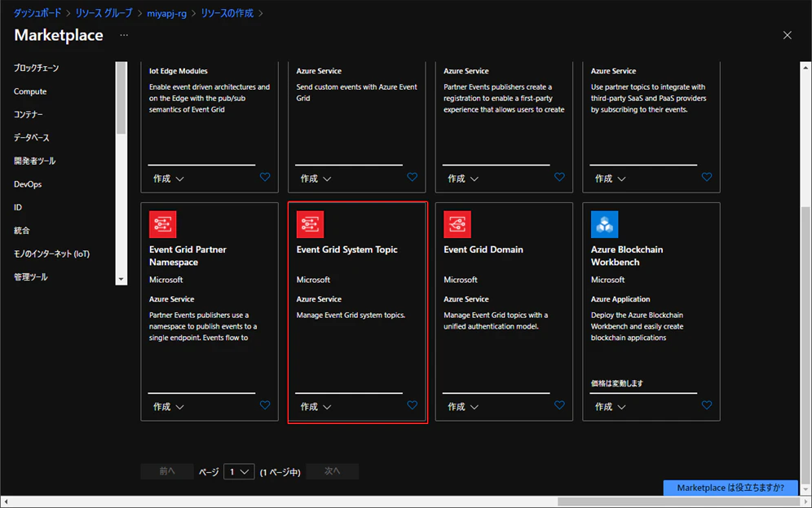The image size is (812, 508).
Task: Click the horizontal scrollbar thumb
Action: tap(679, 501)
